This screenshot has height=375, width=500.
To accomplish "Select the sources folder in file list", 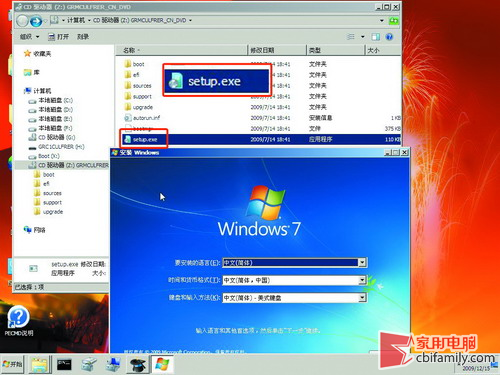I will (138, 86).
